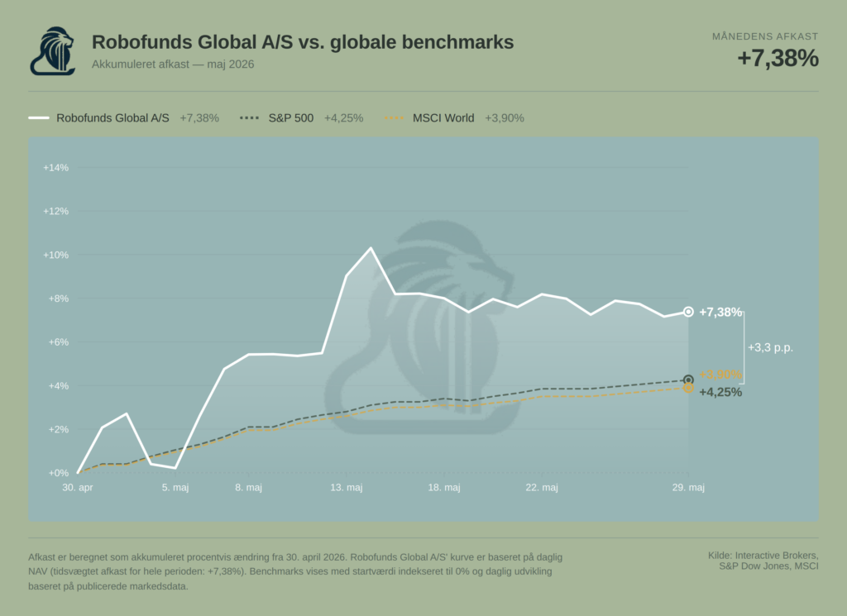Click x-axis label "13. maj"
This screenshot has height=616, width=847.
tap(347, 488)
